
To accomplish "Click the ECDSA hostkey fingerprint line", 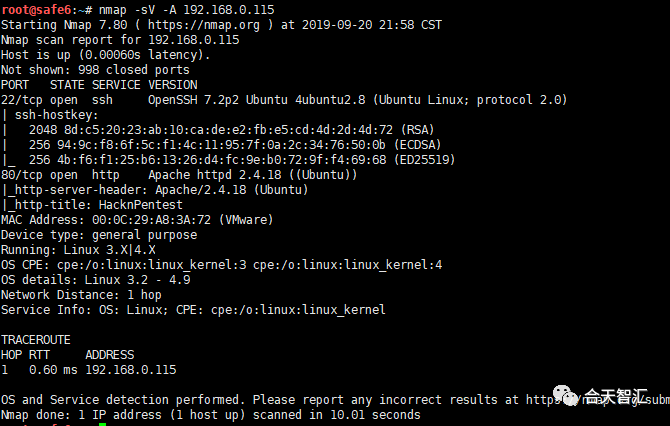I will tap(235, 145).
